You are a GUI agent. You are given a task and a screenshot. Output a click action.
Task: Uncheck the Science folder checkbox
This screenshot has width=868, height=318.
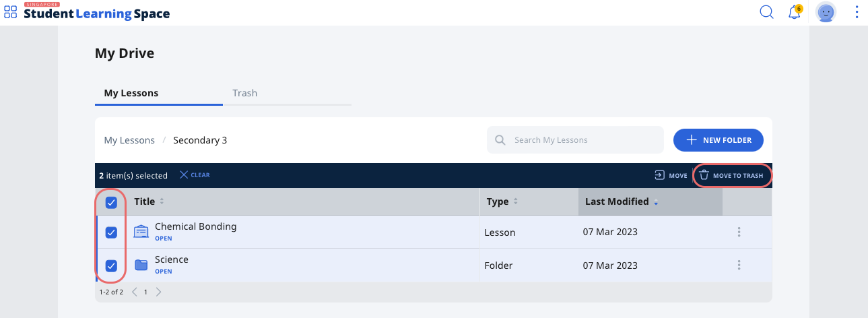(111, 265)
